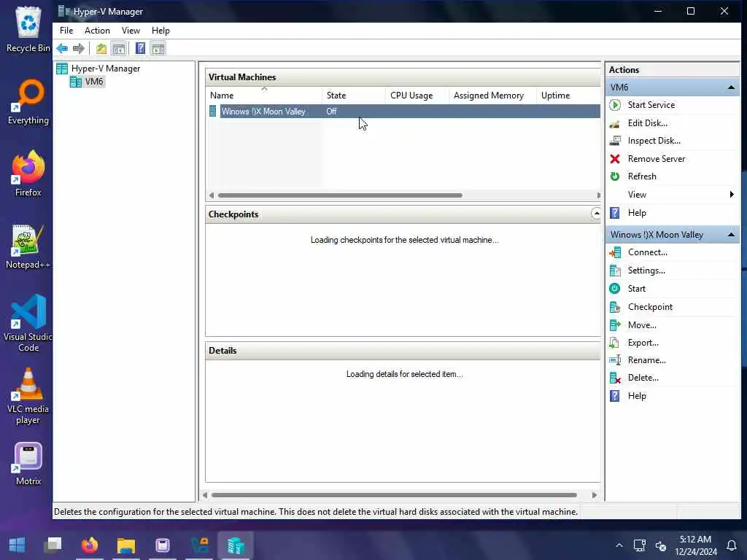The height and width of the screenshot is (560, 747).
Task: Open Firefox from the taskbar
Action: pos(90,545)
